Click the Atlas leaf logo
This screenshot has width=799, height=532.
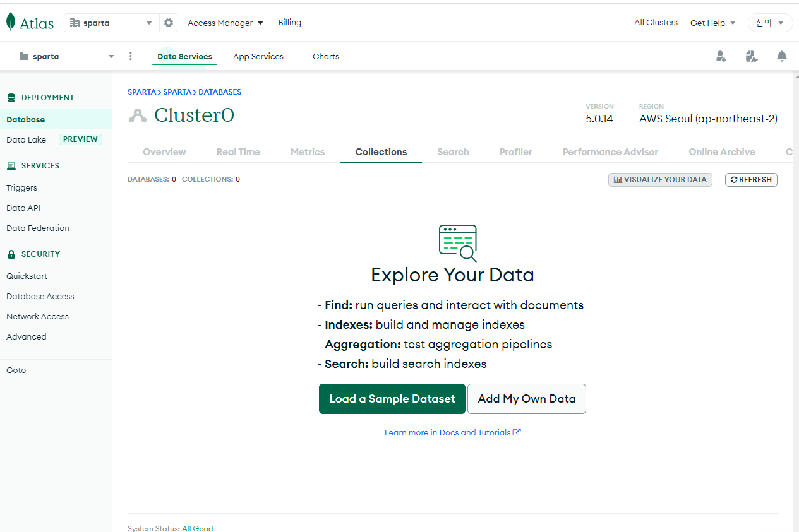(11, 22)
